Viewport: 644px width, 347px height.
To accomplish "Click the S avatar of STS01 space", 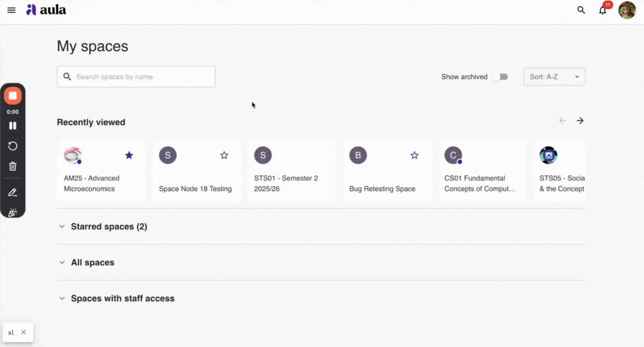I will pyautogui.click(x=263, y=155).
